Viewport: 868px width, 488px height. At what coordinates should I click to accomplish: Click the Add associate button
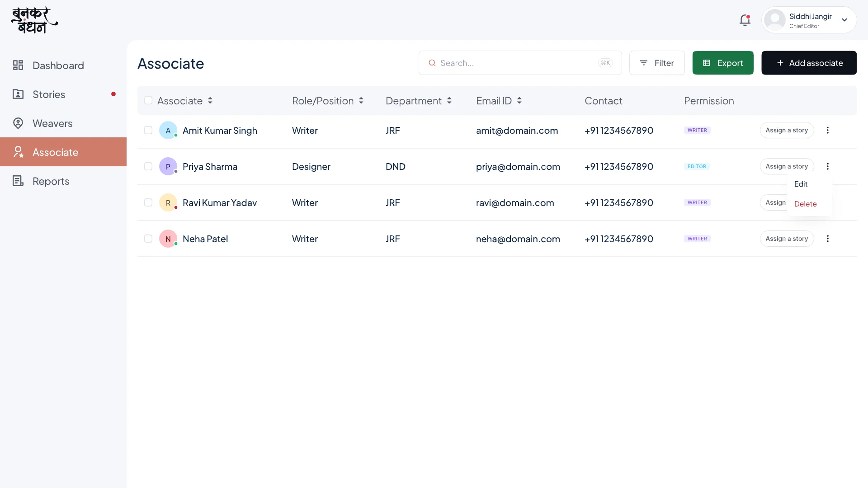pos(809,63)
